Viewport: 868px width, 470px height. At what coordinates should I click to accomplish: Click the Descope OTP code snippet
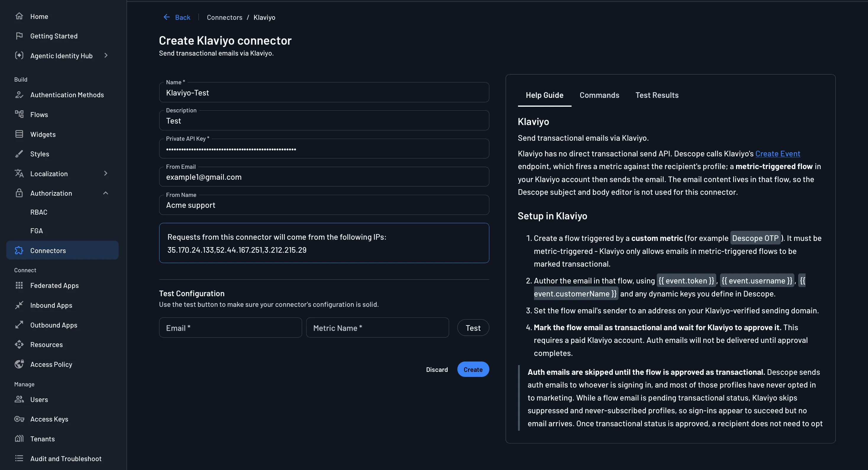click(755, 238)
